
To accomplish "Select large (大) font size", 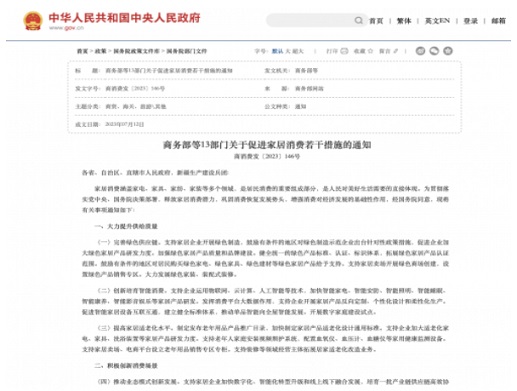I will (x=287, y=51).
